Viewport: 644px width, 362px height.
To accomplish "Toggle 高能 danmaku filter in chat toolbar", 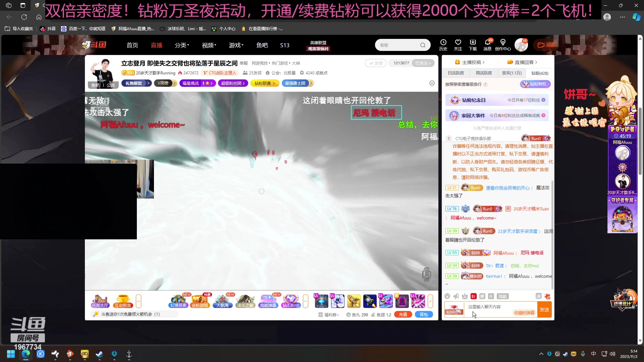I will [502, 296].
